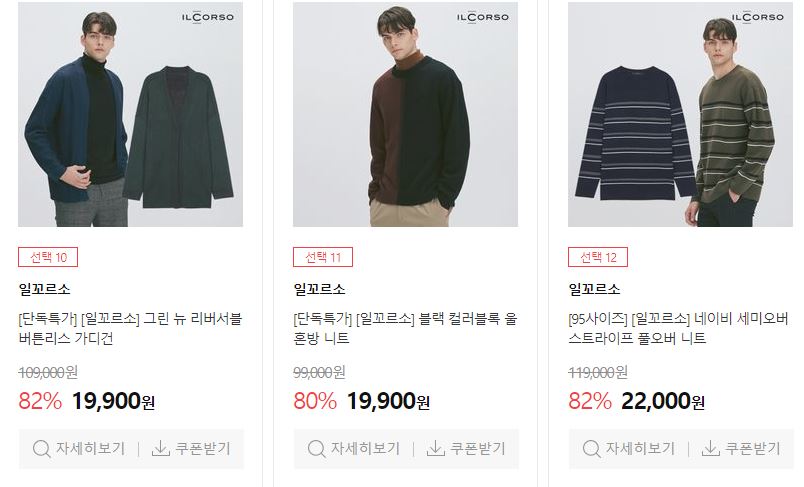Open 자세히보기 for 선택 12 stripe knit
Image resolution: width=804 pixels, height=487 pixels.
point(629,449)
